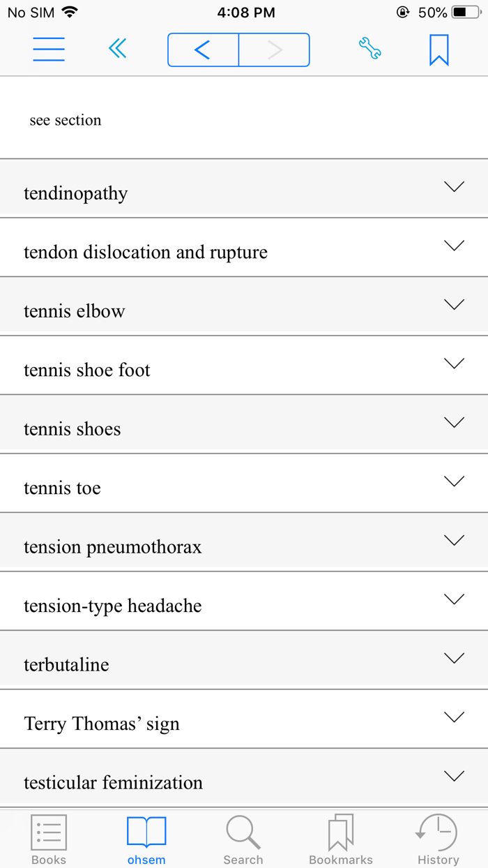
Task: Switch to the Search tab
Action: tap(243, 840)
